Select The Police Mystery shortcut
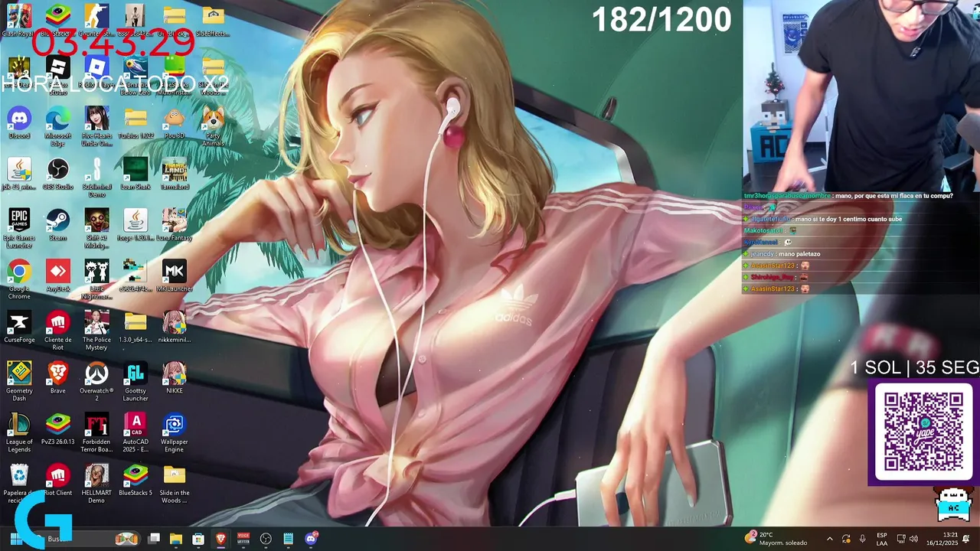 click(96, 331)
